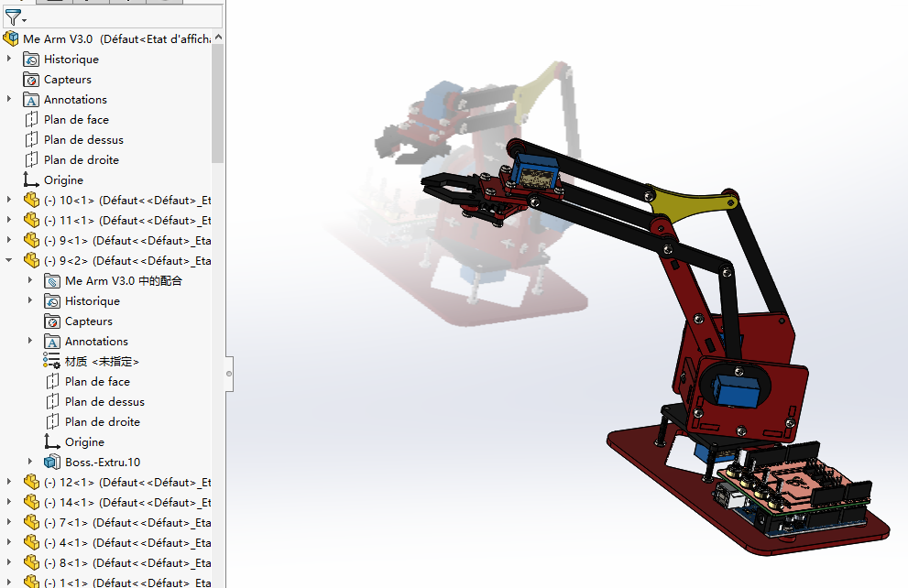Screen dimensions: 908x588
Task: Click the top-level Capteurs sensor icon
Action: coord(31,80)
